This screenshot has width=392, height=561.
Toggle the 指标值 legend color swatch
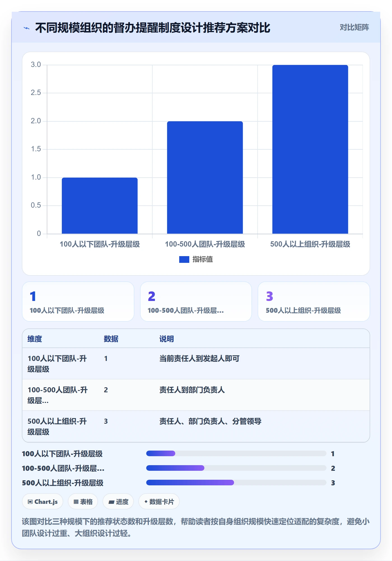click(x=184, y=259)
